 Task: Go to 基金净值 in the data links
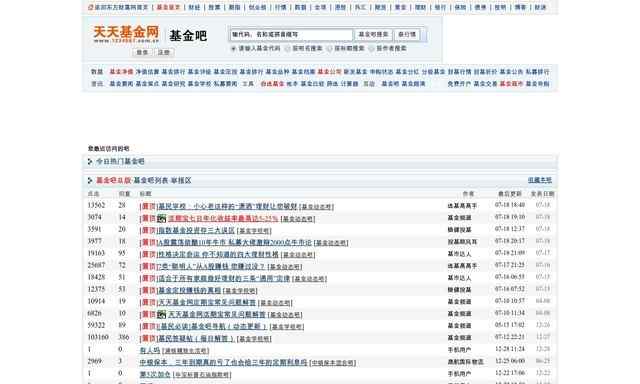click(x=121, y=72)
